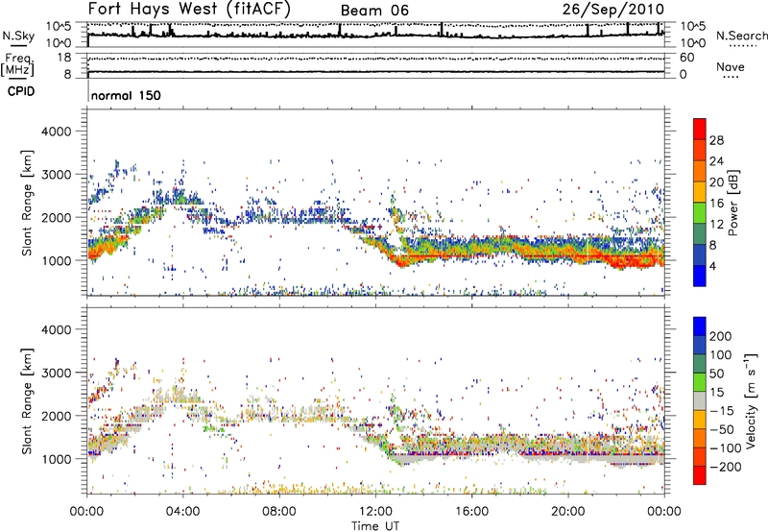Click the '20:00' time tick label
The image size is (768, 532).
coord(567,512)
